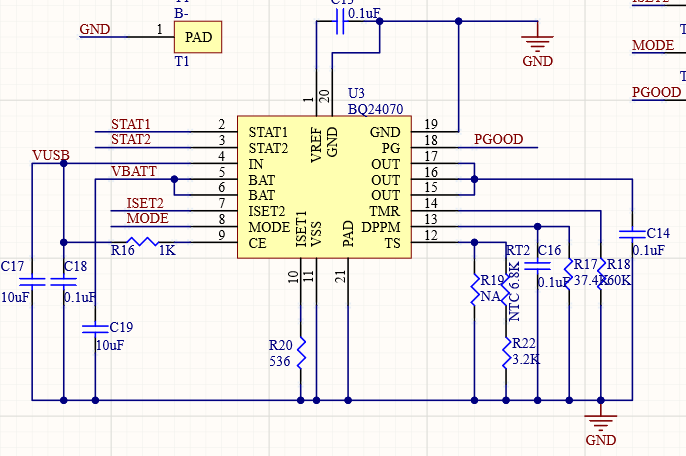Viewport: 686px width, 456px height.
Task: Select the ISET2 net label on pin 7
Action: coord(145,203)
